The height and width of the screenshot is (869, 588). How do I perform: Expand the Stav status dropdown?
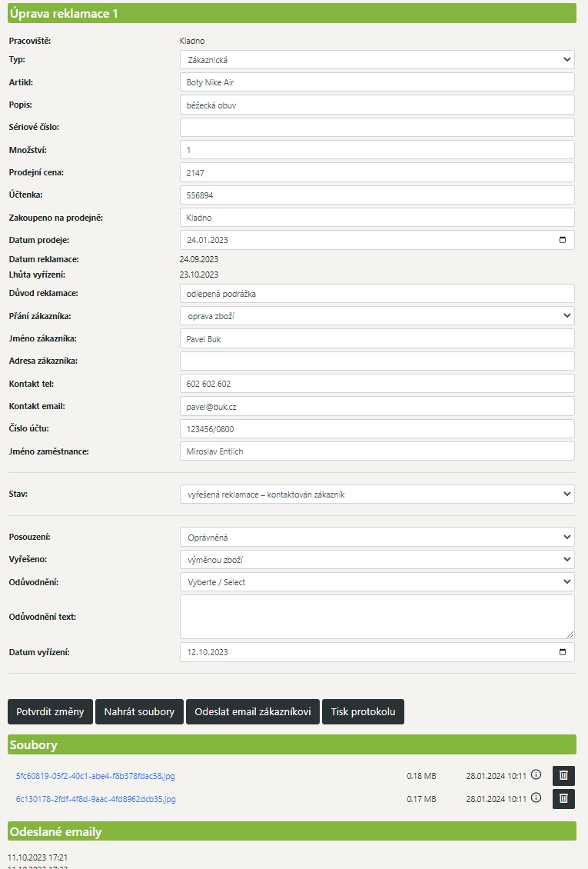point(377,494)
